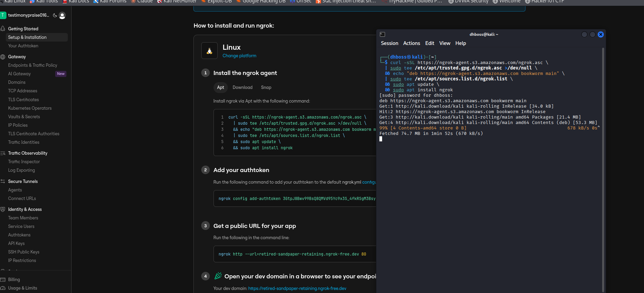Image resolution: width=644 pixels, height=293 pixels.
Task: Open Team Members page
Action: coord(23,218)
